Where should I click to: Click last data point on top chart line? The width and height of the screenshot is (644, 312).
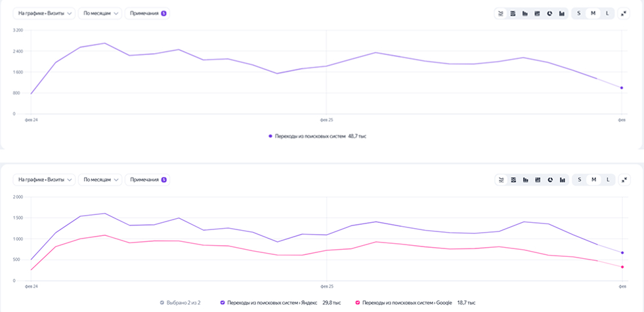(x=621, y=88)
